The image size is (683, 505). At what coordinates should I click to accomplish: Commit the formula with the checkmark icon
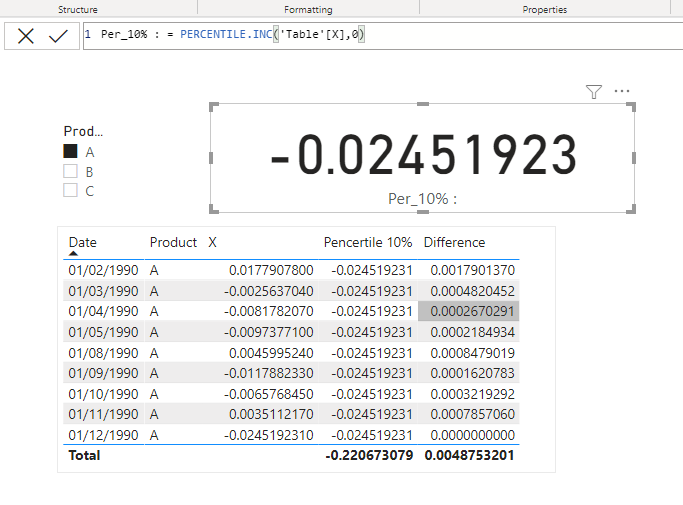58,36
